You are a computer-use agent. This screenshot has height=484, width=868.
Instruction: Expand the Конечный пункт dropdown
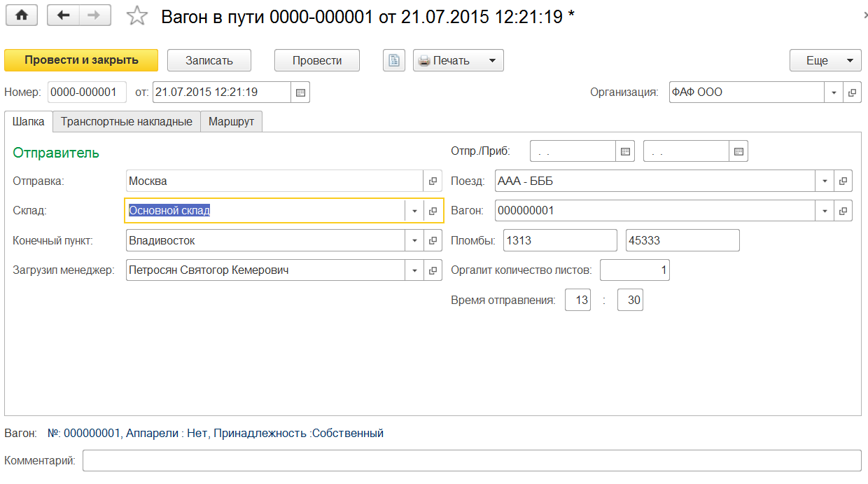[414, 241]
